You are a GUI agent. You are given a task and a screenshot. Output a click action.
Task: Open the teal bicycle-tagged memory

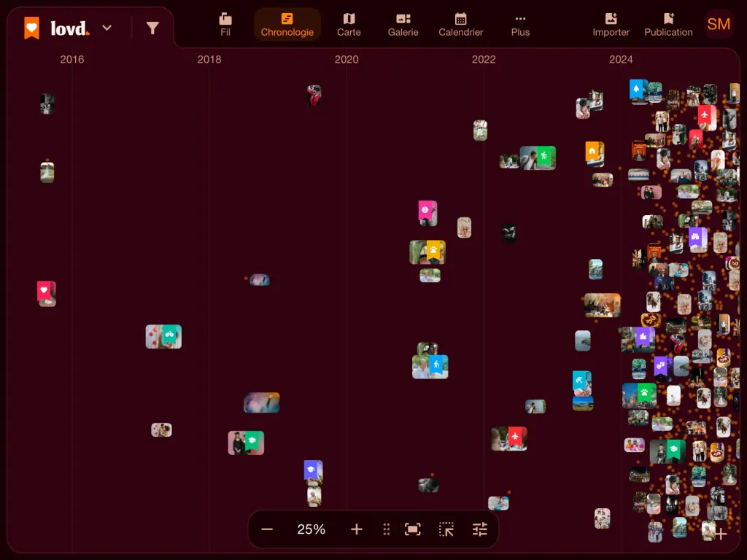(x=163, y=336)
